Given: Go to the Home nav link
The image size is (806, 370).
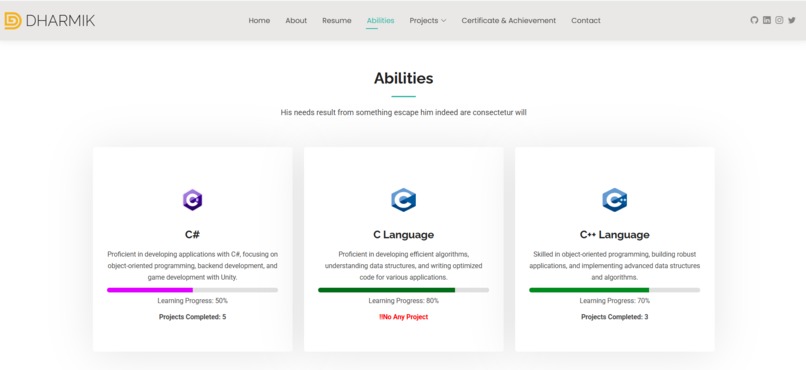Looking at the screenshot, I should point(259,21).
